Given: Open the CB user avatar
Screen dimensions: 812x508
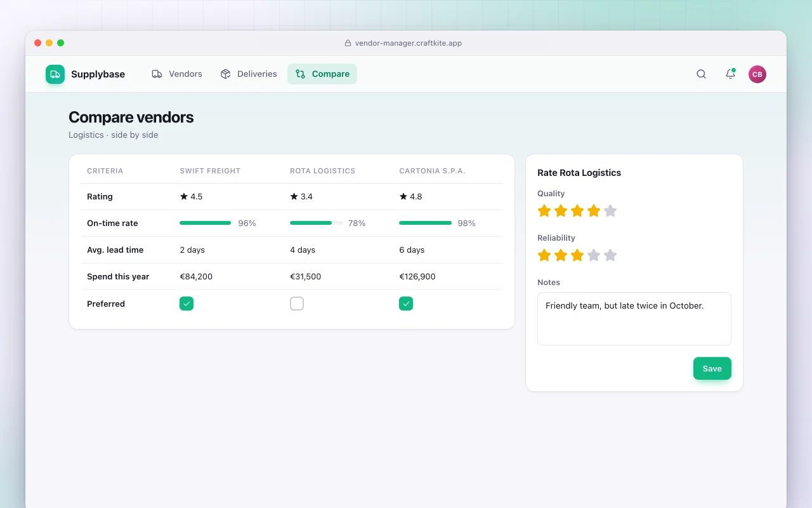Looking at the screenshot, I should 757,74.
